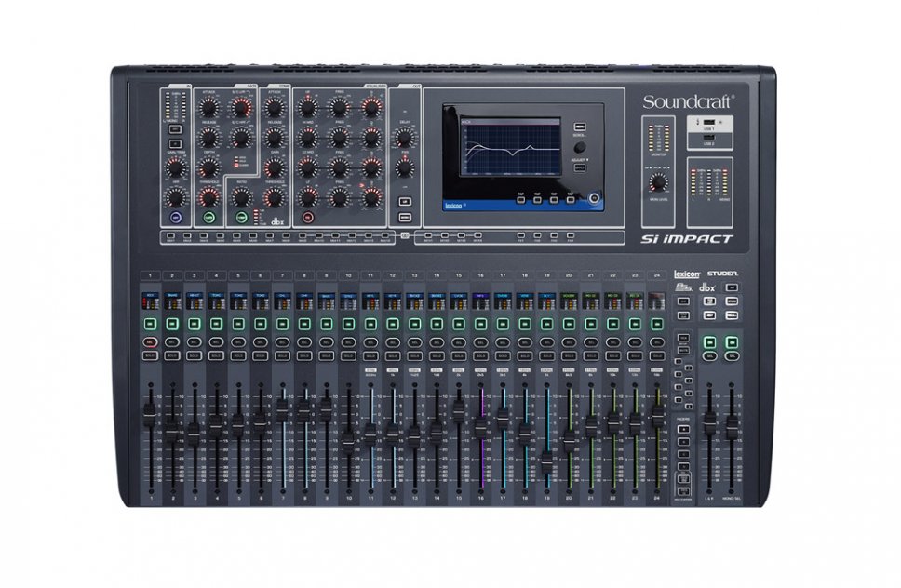Click the Soundcraft logo

tap(687, 101)
